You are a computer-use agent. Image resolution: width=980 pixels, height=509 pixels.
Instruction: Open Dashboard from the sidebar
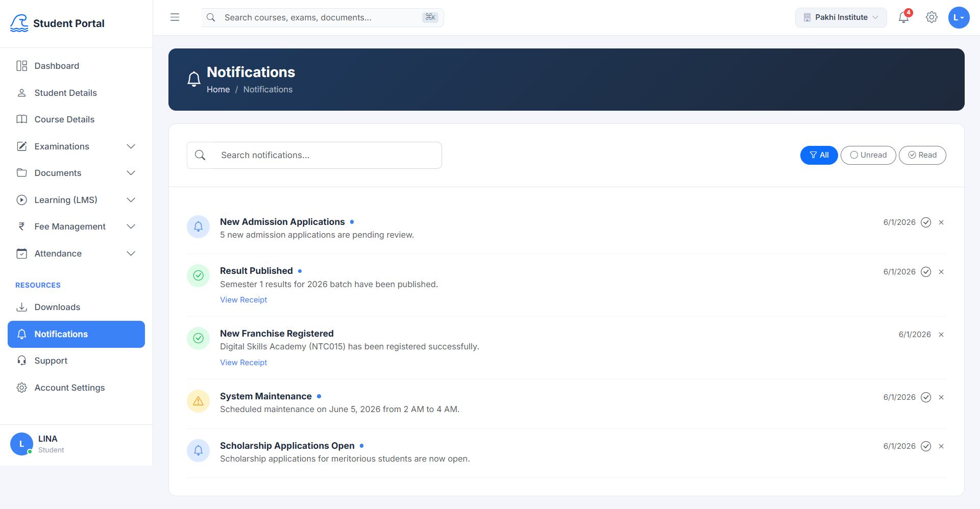[76, 66]
